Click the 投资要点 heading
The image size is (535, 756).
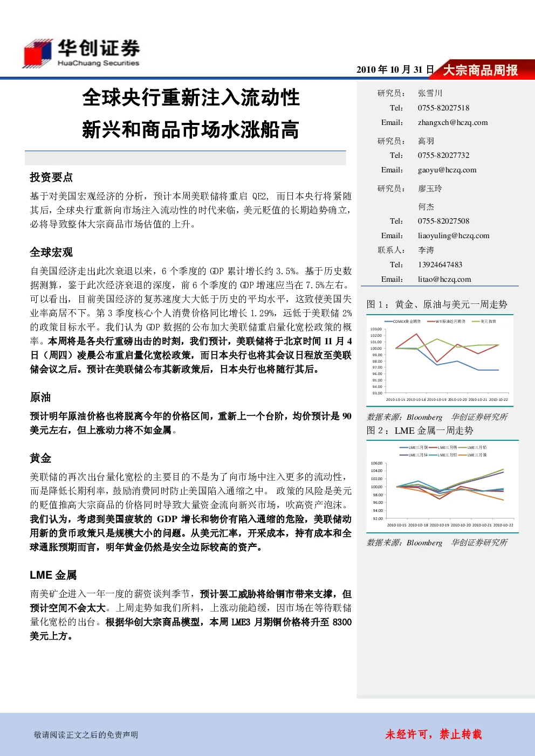tap(51, 177)
